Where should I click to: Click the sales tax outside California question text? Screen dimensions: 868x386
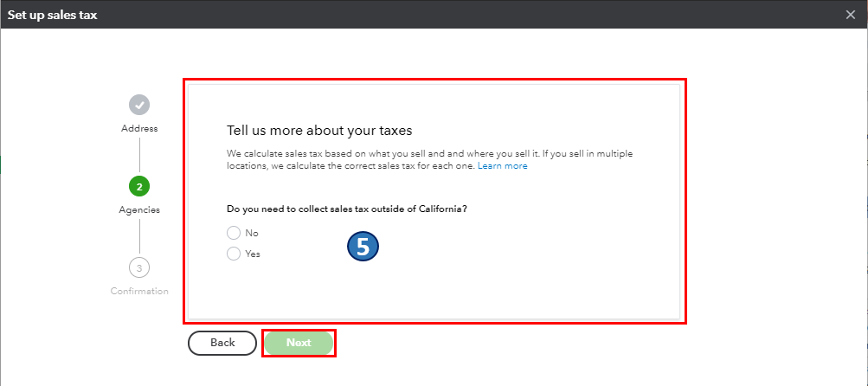pos(347,209)
